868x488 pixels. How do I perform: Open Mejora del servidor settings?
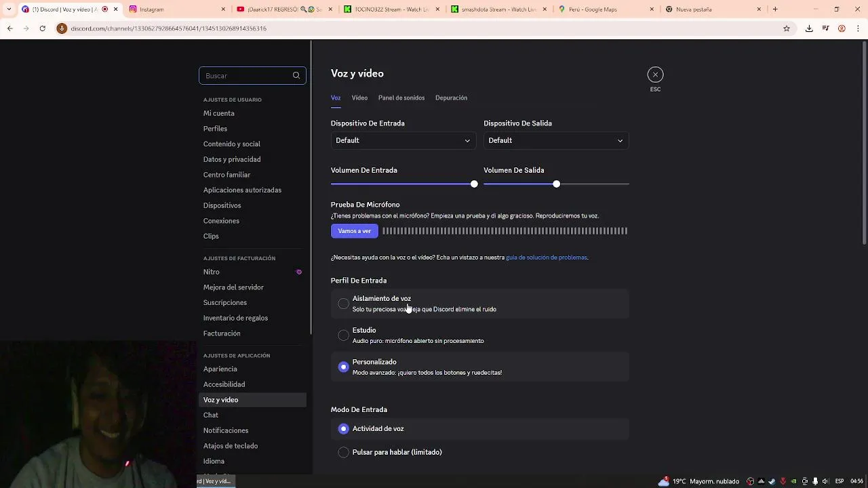(252, 287)
